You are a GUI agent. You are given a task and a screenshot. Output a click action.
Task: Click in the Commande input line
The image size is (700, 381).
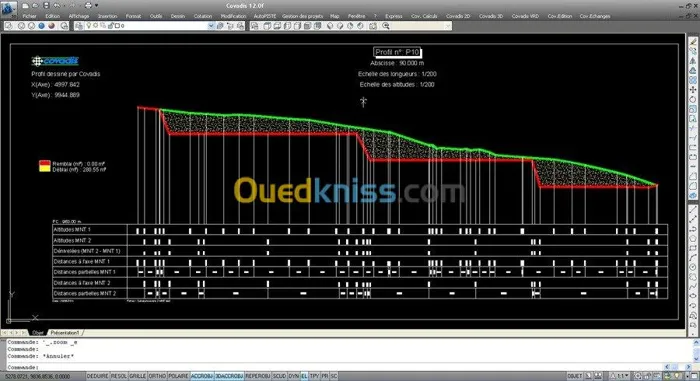tap(348, 367)
